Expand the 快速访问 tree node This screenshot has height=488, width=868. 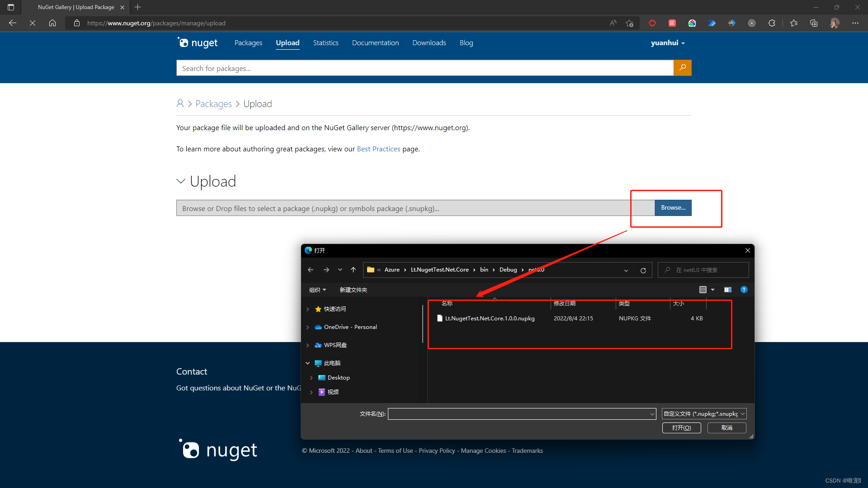308,309
